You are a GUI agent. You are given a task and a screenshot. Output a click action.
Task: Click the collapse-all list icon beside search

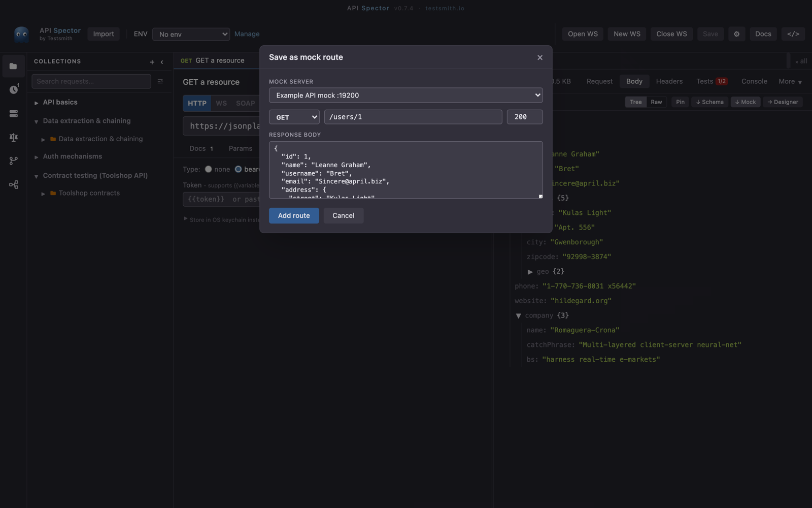point(160,81)
